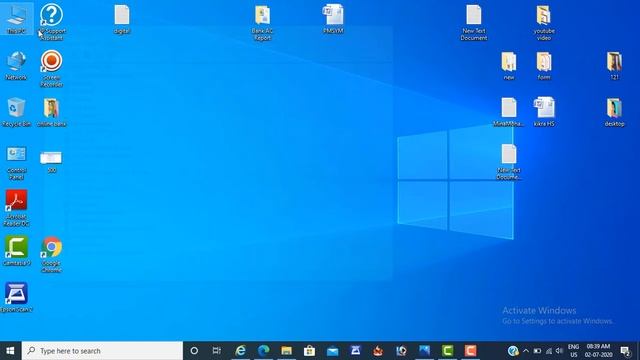
Task: Select the folder named 'desktop'
Action: 614,112
